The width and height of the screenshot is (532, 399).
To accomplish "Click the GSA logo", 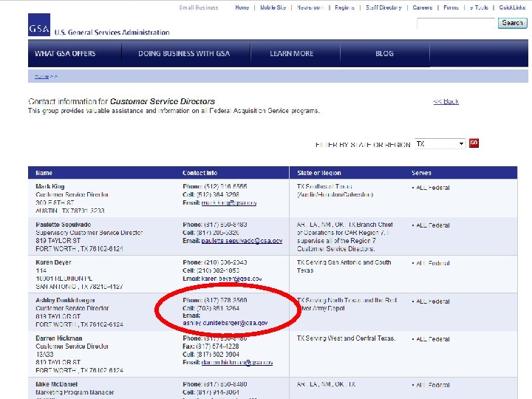I will (x=39, y=25).
